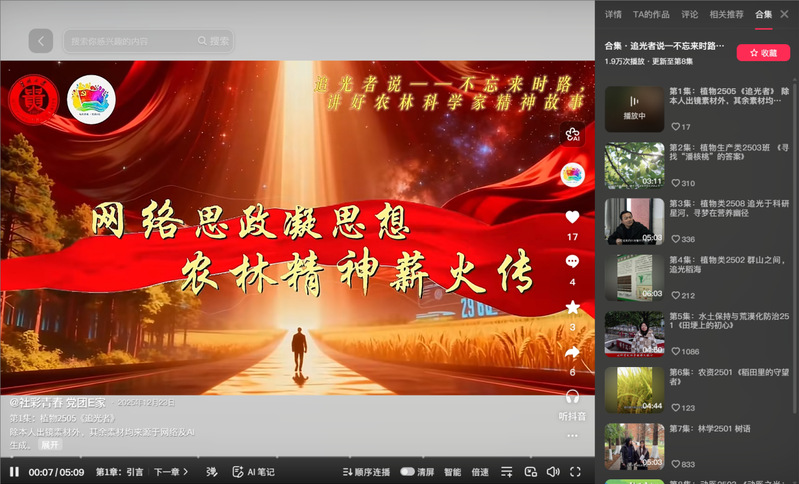
Task: Like the video with heart icon
Action: (x=572, y=217)
